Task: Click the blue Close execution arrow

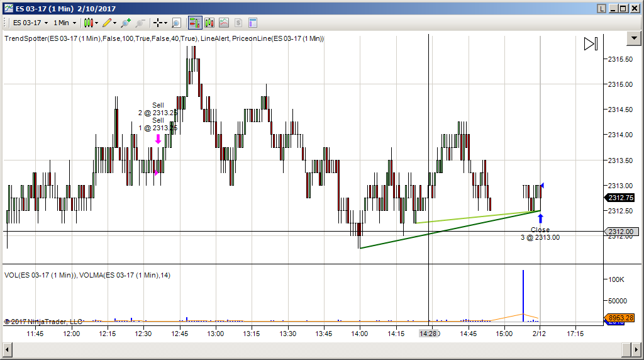Action: (540, 218)
